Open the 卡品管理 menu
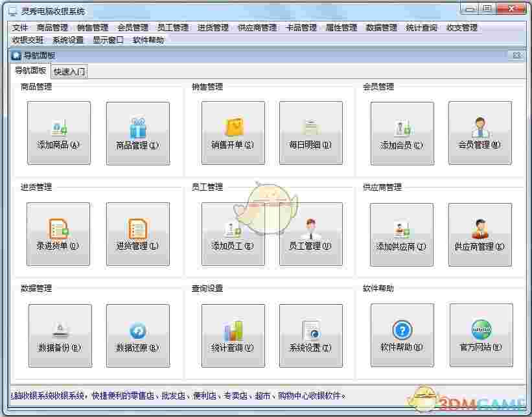532x417 pixels. point(301,28)
